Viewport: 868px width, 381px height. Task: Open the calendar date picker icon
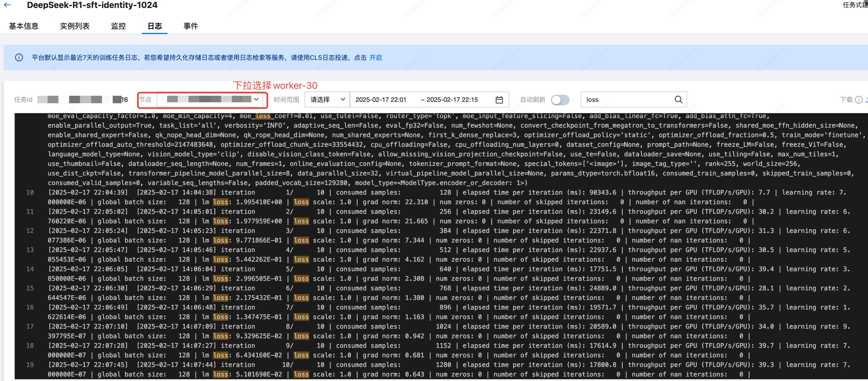coord(499,100)
